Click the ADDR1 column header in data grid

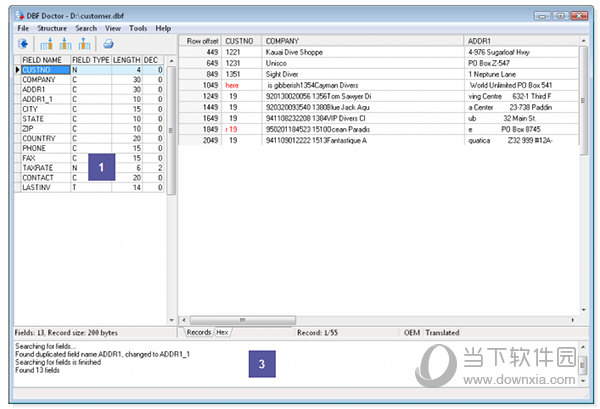521,41
